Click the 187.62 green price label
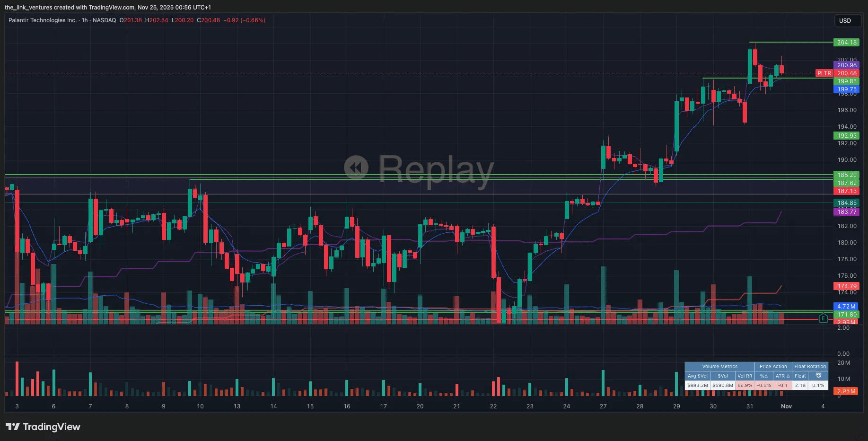The height and width of the screenshot is (441, 868). (846, 183)
